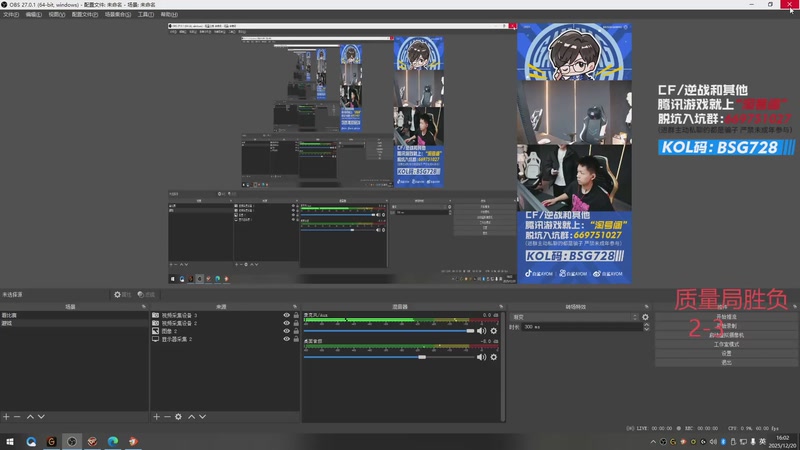800x450 pixels.
Task: Decrease transition duration with down stepper arrow
Action: tap(646, 329)
